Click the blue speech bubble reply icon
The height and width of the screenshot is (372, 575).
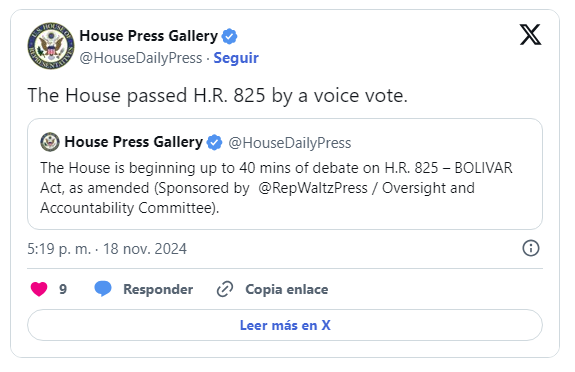[103, 289]
